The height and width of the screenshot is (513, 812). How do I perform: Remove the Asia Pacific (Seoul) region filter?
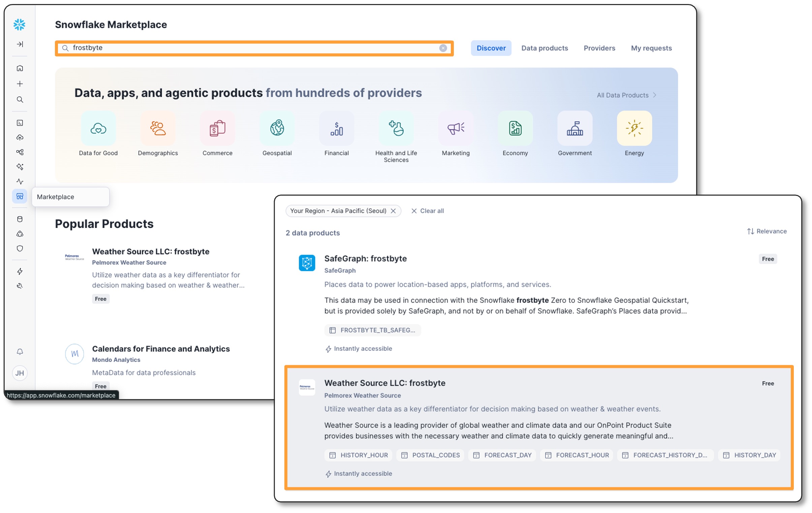[393, 211]
